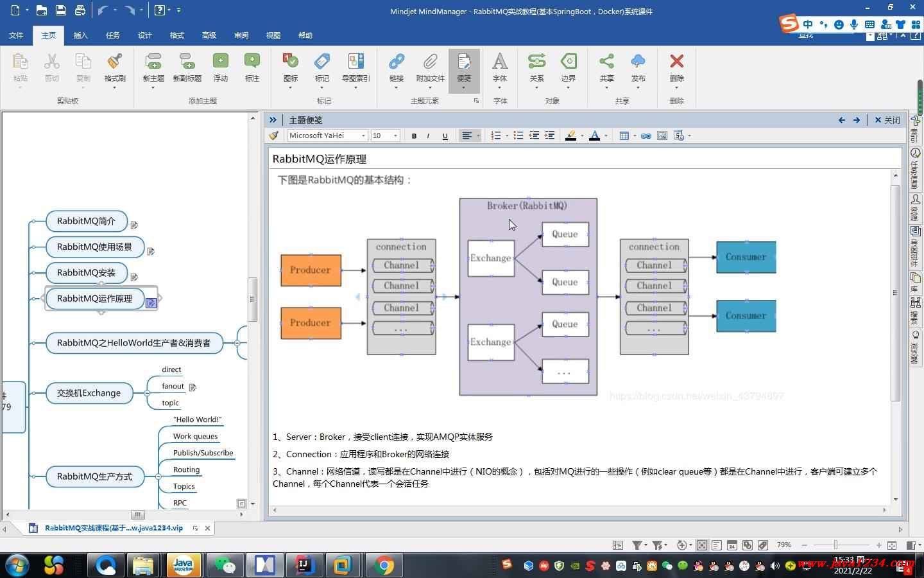Go to previous topic note arrow
Image resolution: width=924 pixels, height=578 pixels.
[842, 120]
